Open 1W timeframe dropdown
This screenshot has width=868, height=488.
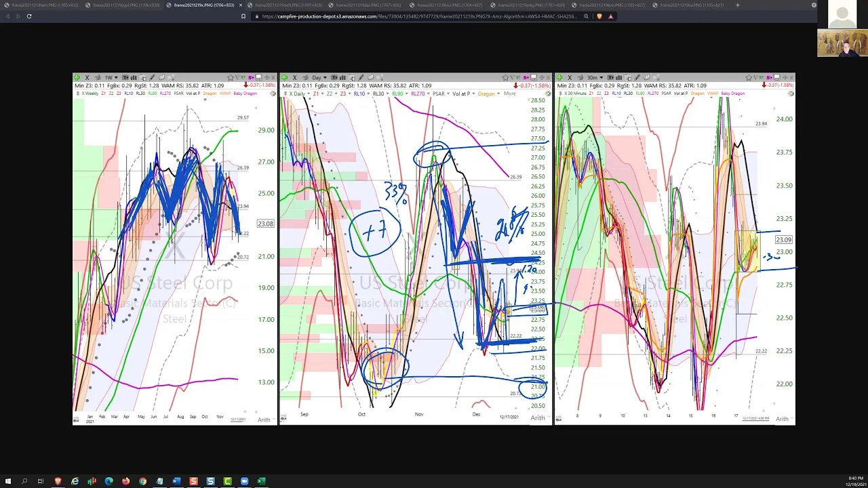tap(111, 77)
